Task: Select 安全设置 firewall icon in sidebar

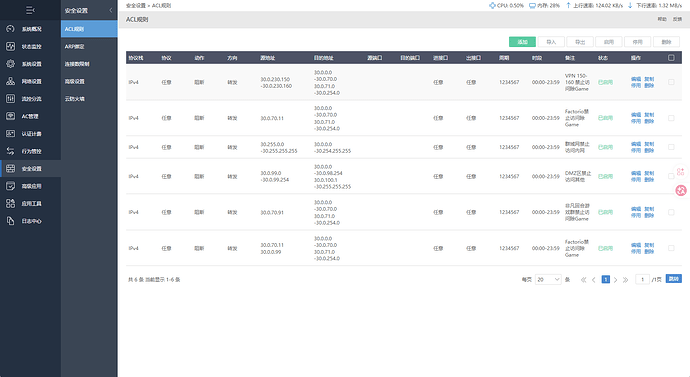Action: pyautogui.click(x=10, y=168)
